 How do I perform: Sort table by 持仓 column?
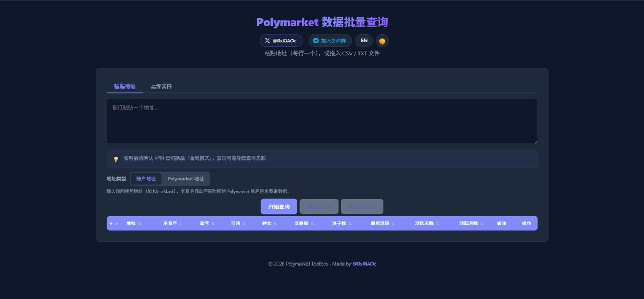tap(269, 223)
